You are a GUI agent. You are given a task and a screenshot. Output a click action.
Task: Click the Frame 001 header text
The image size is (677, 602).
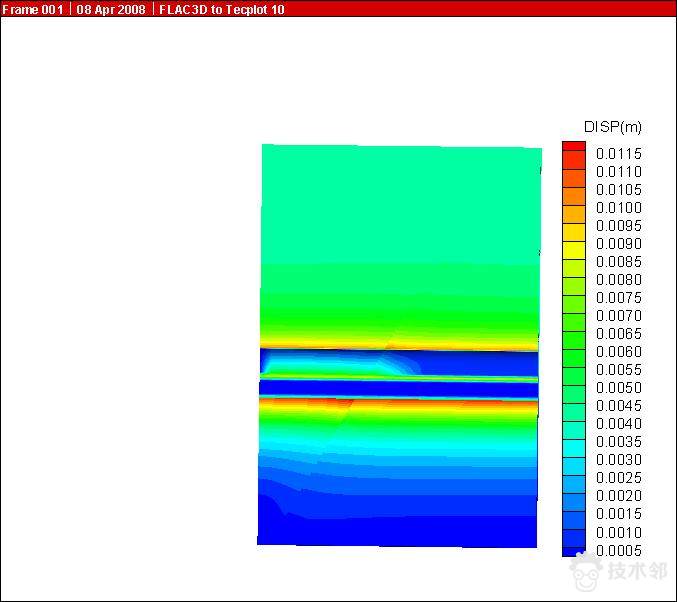coord(32,9)
